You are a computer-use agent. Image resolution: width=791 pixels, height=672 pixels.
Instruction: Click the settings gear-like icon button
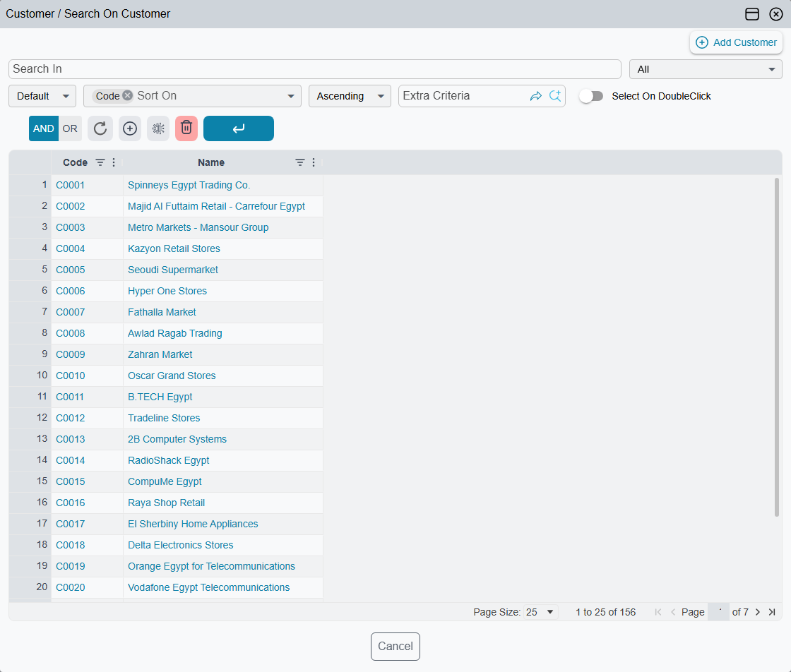coord(158,128)
